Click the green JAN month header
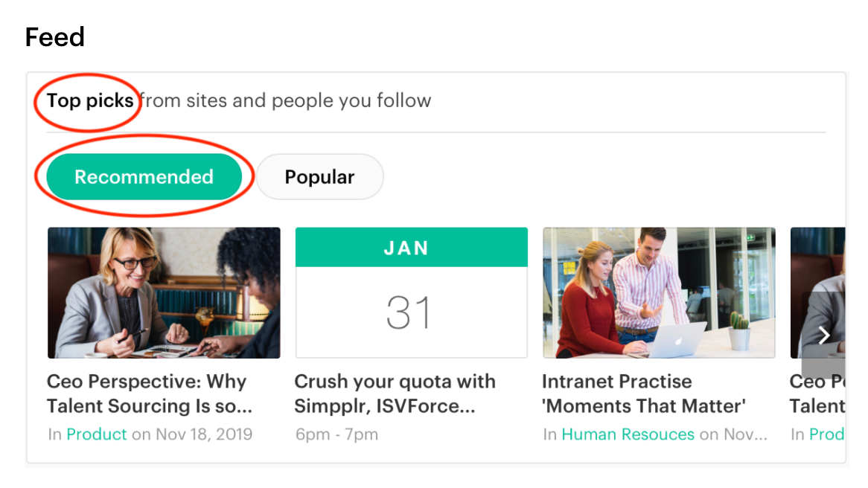Image resolution: width=868 pixels, height=488 pixels. (411, 248)
